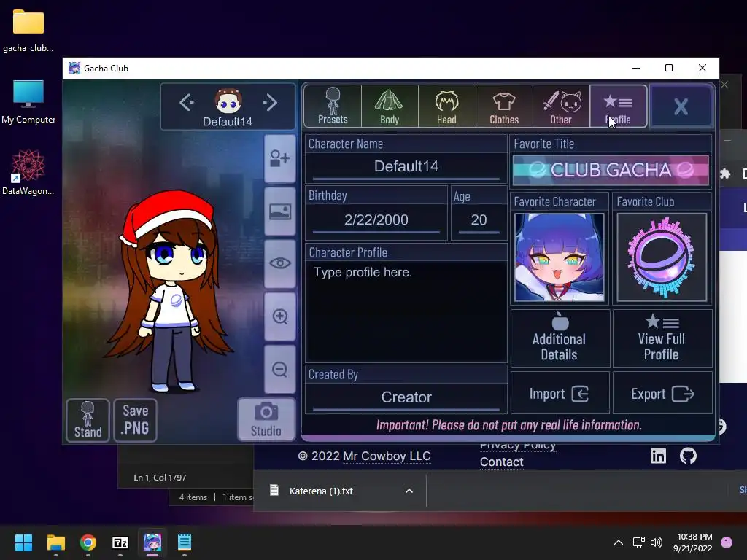Viewport: 747px width, 560px height.
Task: Change the CLUB GACHA favorite title banner
Action: [x=611, y=170]
